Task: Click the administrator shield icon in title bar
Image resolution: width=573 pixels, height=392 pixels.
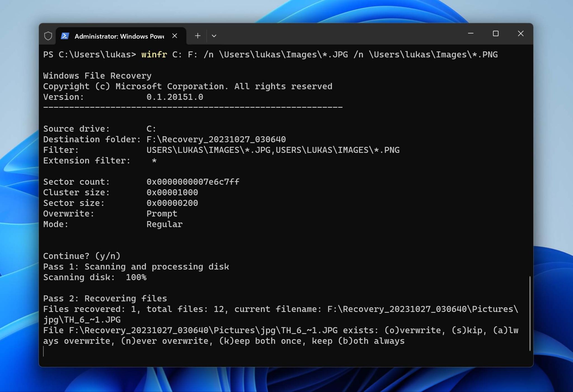Action: point(48,36)
